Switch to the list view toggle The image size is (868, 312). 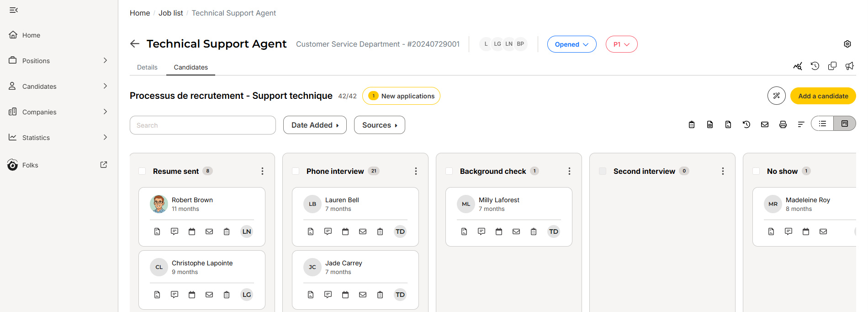coord(822,124)
